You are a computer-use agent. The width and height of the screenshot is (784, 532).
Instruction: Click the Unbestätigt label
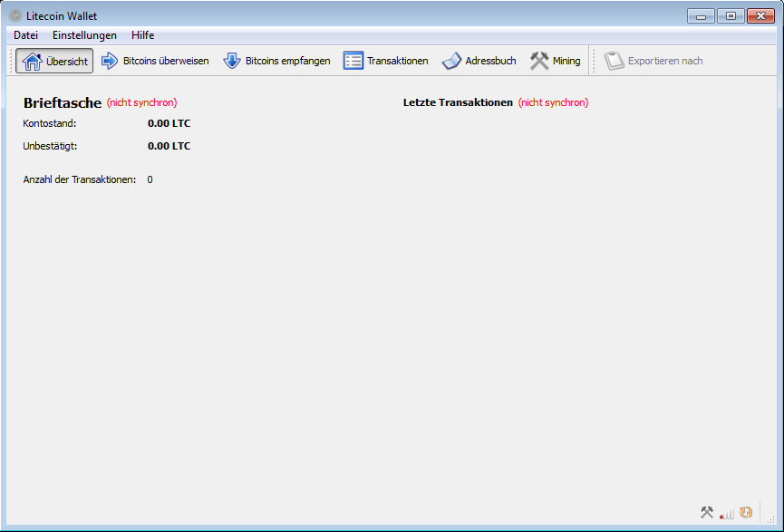[50, 146]
